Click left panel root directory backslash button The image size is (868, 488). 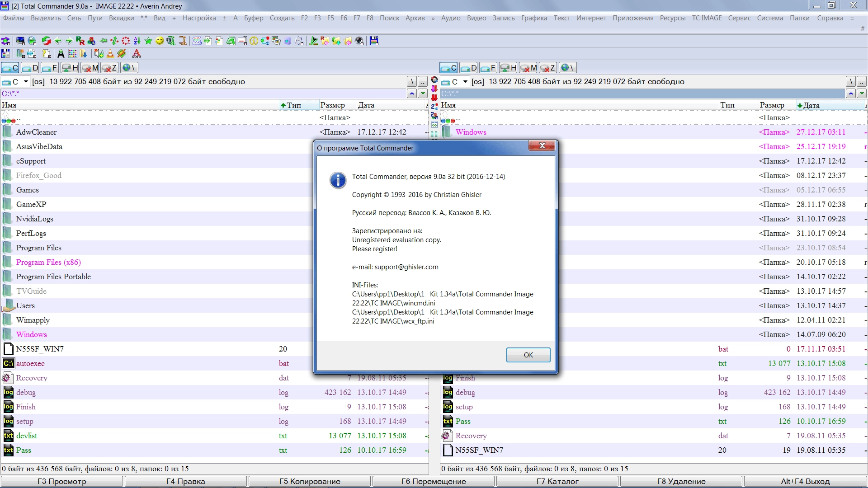click(x=412, y=82)
